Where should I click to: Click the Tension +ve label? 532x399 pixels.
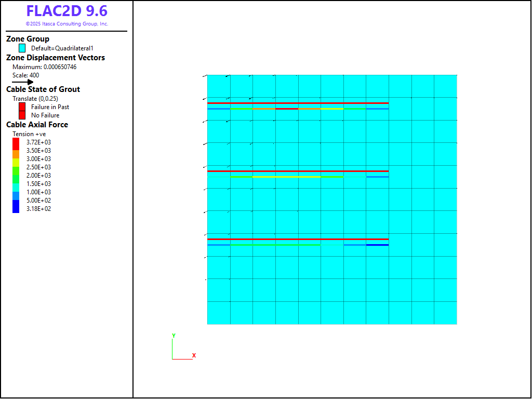[29, 134]
